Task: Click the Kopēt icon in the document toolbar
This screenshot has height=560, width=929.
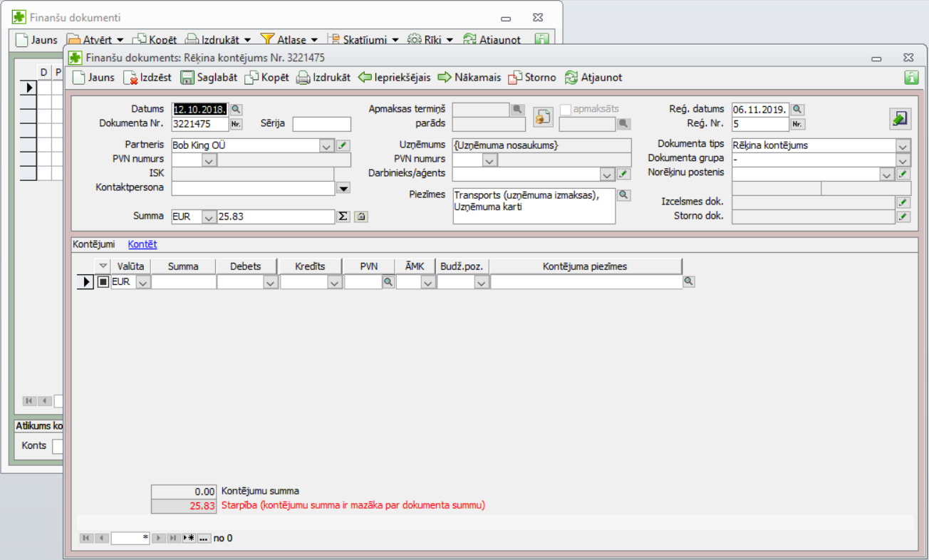Action: [x=251, y=78]
